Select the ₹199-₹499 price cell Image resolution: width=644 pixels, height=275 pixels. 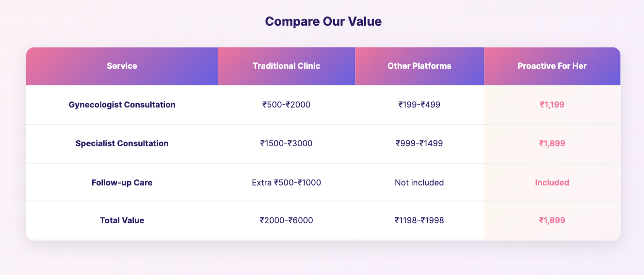419,105
